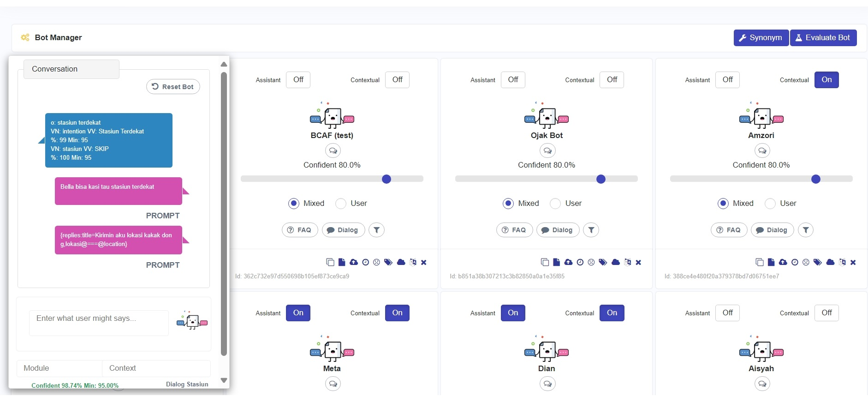Toggle Assistant switch for BCAF (test)
Screen dimensions: 868x409
click(298, 80)
